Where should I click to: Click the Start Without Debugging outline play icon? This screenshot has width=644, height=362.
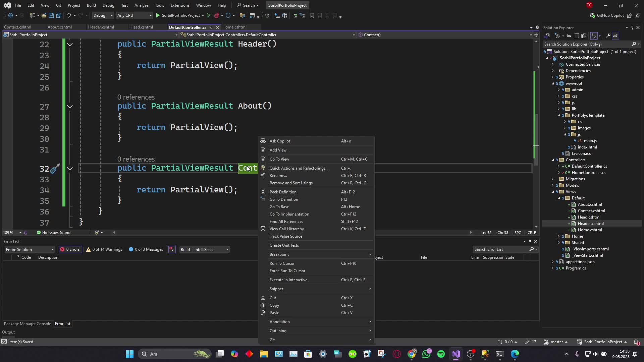pyautogui.click(x=208, y=15)
